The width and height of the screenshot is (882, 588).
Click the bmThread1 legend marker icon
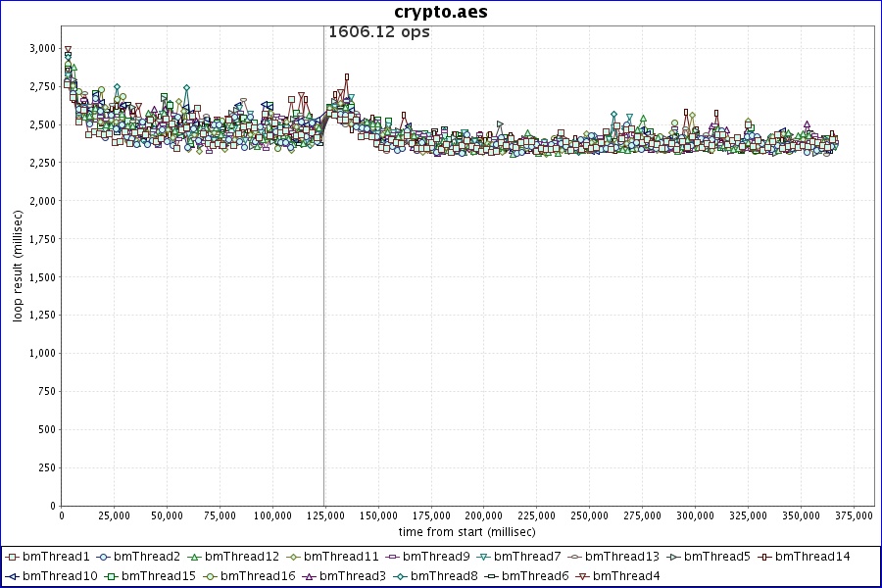pyautogui.click(x=12, y=557)
